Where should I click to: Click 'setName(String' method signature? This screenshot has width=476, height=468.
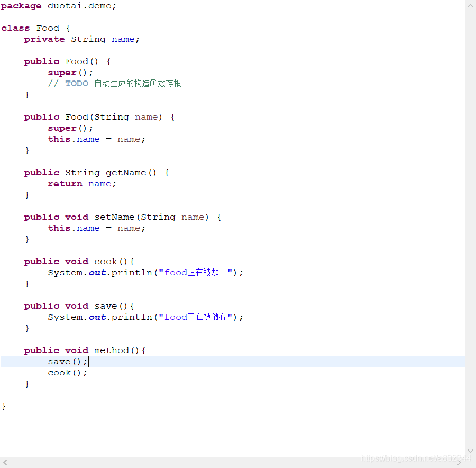(135, 217)
